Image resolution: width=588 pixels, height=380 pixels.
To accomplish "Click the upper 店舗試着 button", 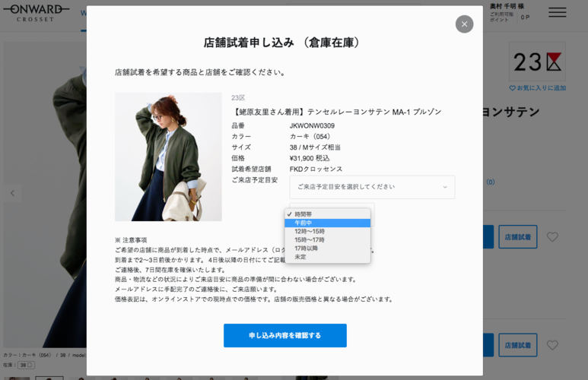I will pyautogui.click(x=517, y=237).
